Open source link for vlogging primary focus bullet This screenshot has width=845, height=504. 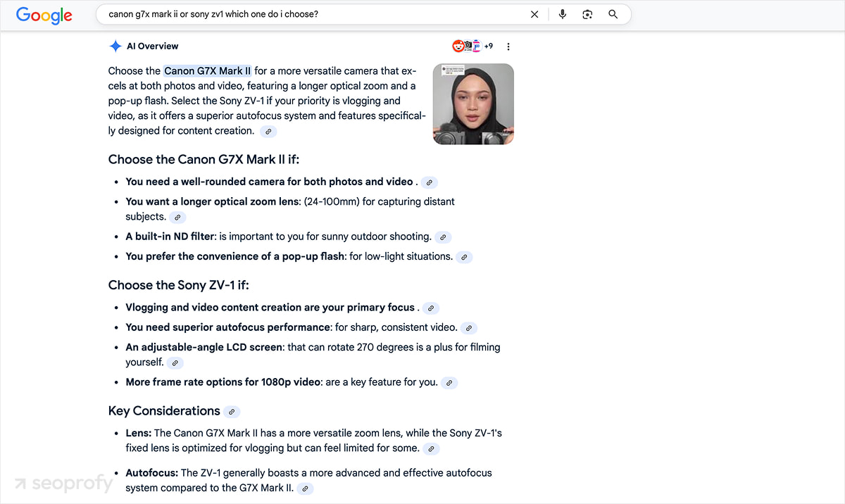(x=431, y=308)
